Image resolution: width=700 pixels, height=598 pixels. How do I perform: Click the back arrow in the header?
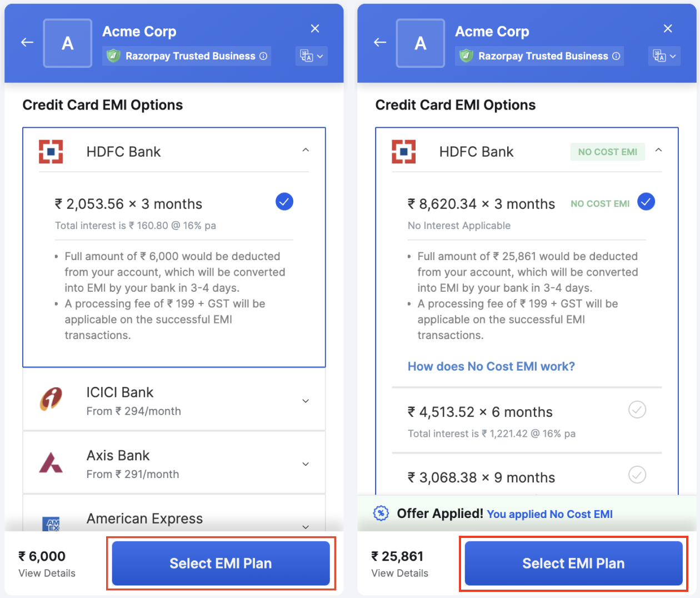(27, 42)
